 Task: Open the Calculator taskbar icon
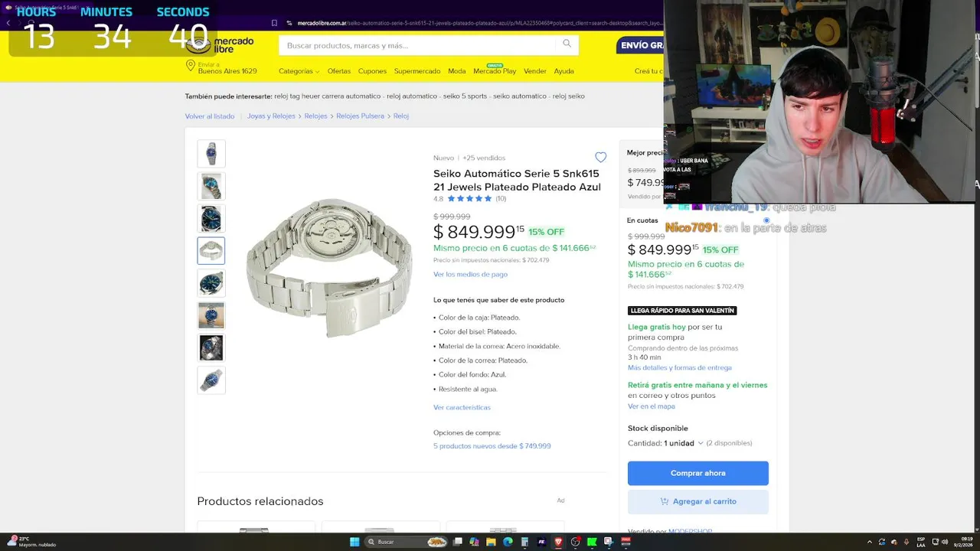[x=524, y=542]
